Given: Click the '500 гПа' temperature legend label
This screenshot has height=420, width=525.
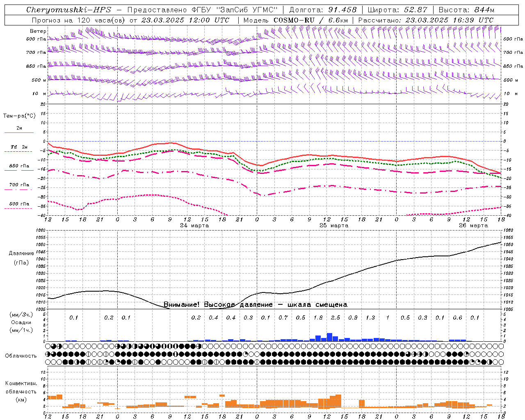Looking at the screenshot, I should coord(19,204).
